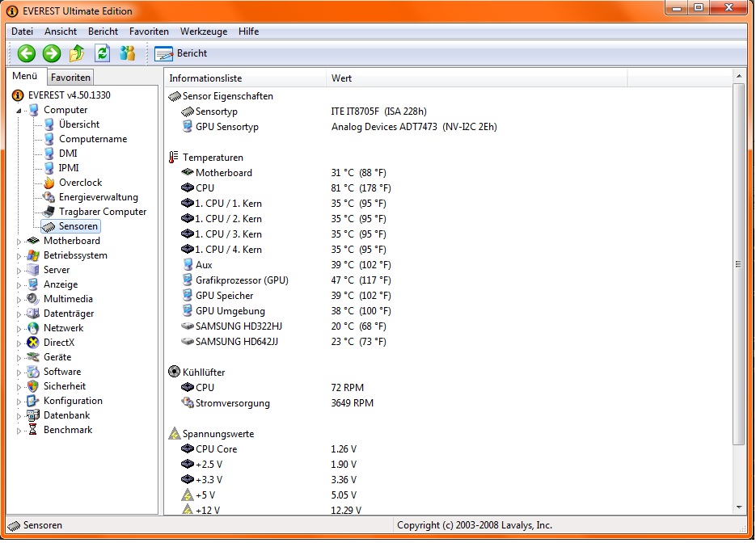Go back with the green left arrow

(27, 53)
